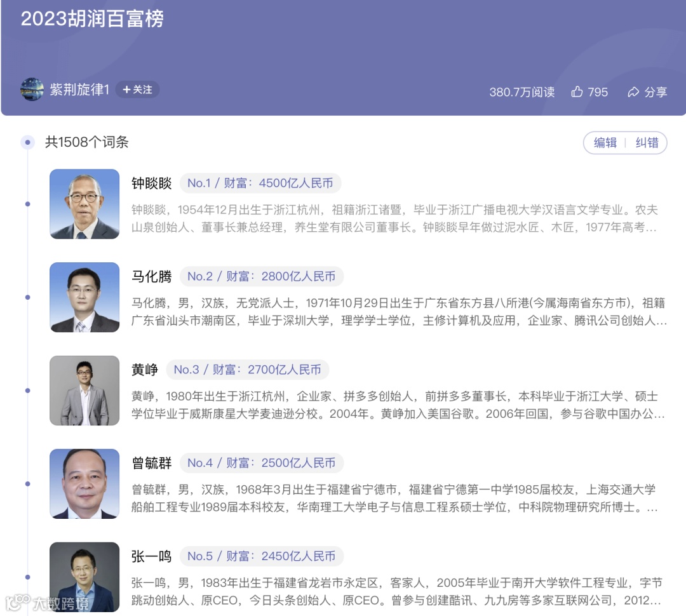Screen dimensions: 686x616
Task: Click the 380.7万阅读 read count
Action: [x=522, y=92]
